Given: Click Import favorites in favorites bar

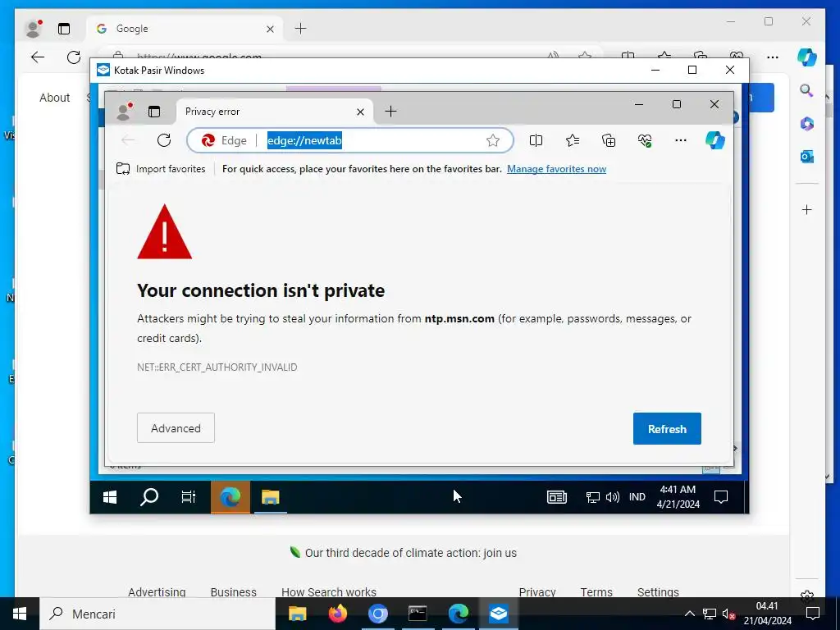Looking at the screenshot, I should 161,169.
